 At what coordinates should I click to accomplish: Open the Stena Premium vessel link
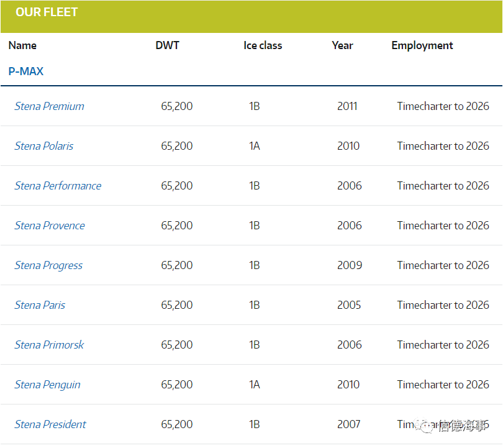[x=50, y=106]
